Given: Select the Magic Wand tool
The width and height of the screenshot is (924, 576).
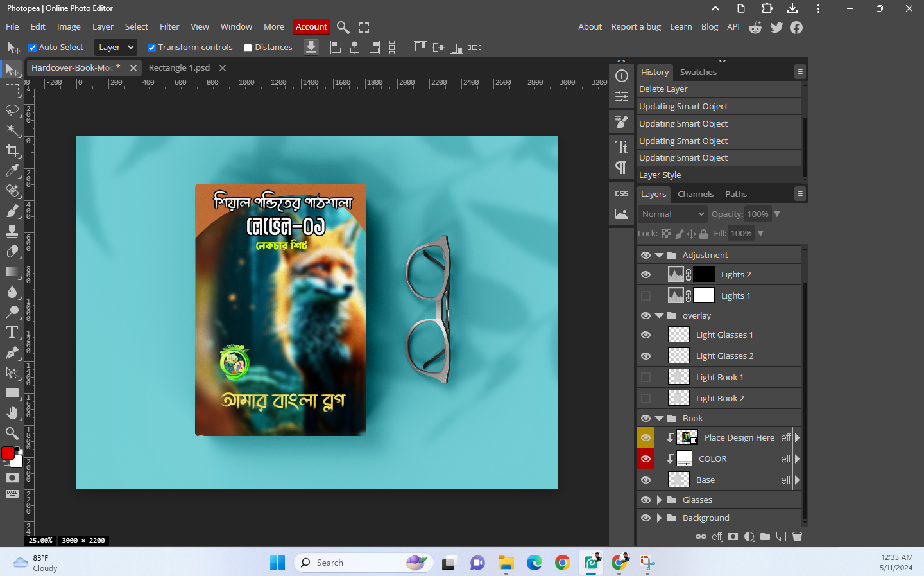Looking at the screenshot, I should pyautogui.click(x=12, y=130).
